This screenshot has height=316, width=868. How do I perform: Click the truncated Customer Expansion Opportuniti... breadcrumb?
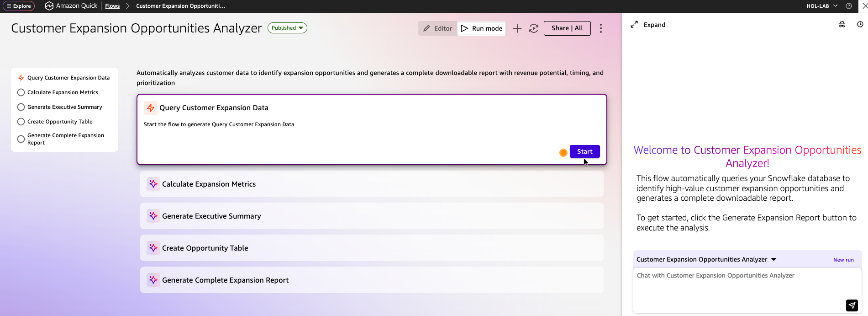pyautogui.click(x=180, y=6)
